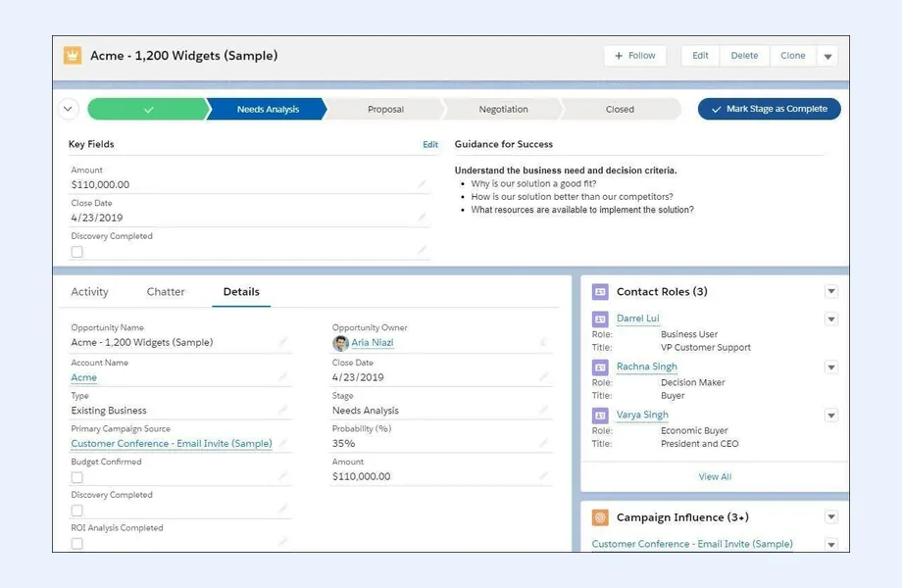Tick the ROI Analysis Completed checkbox
Image resolution: width=902 pixels, height=588 pixels.
[x=77, y=543]
